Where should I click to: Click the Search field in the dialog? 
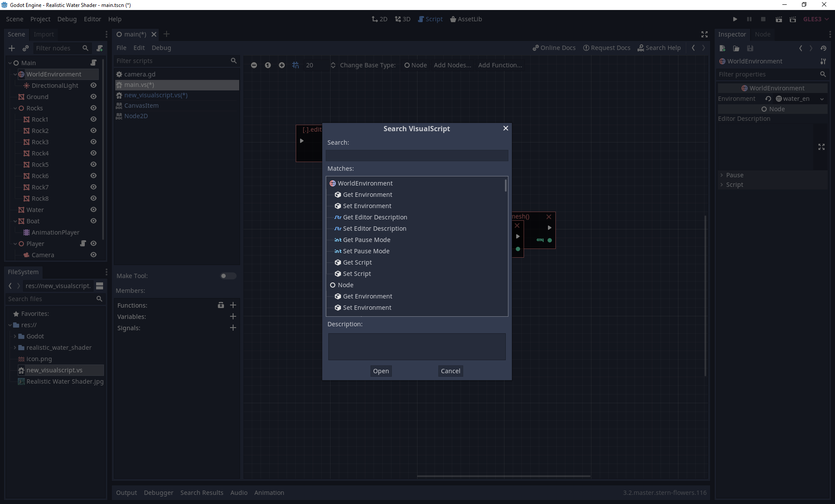tap(416, 156)
